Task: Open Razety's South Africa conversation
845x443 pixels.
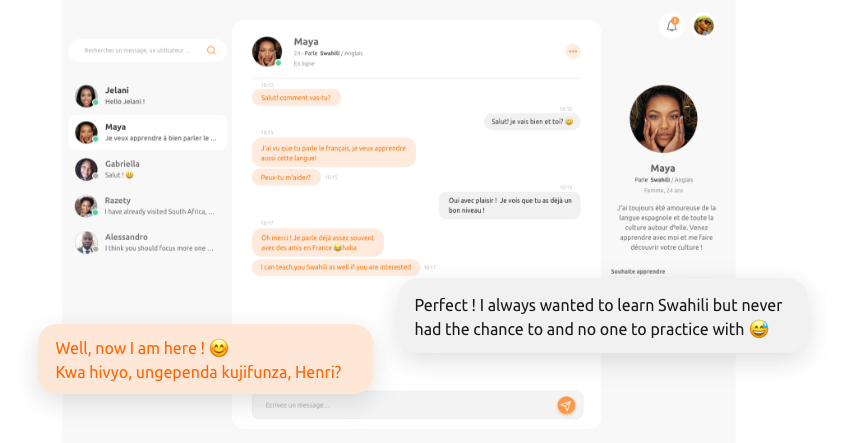Action: click(148, 206)
